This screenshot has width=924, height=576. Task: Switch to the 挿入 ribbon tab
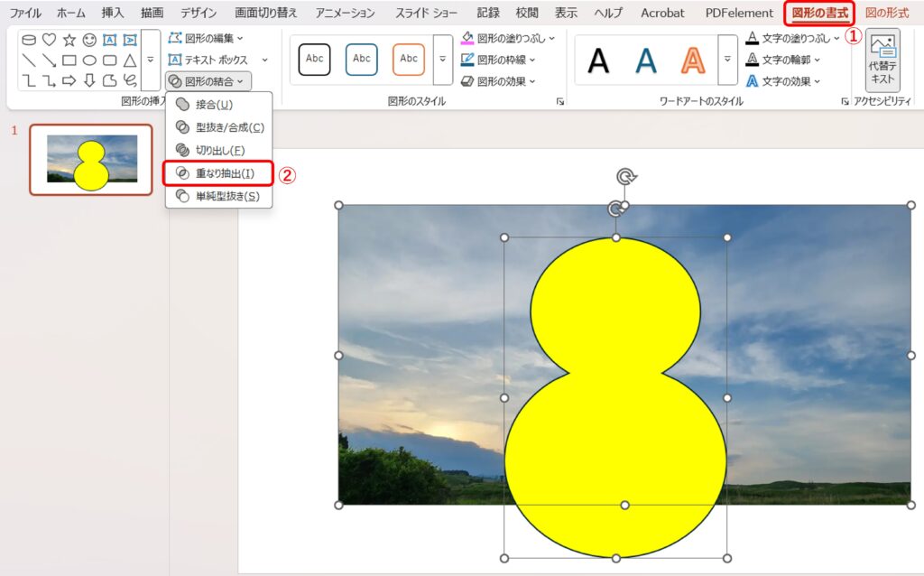point(113,13)
